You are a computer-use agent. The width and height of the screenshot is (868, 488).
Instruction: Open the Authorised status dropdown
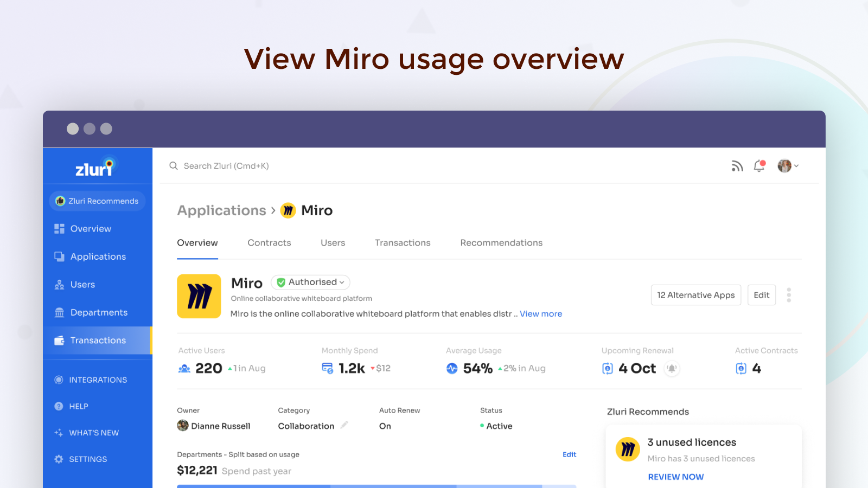(x=310, y=282)
